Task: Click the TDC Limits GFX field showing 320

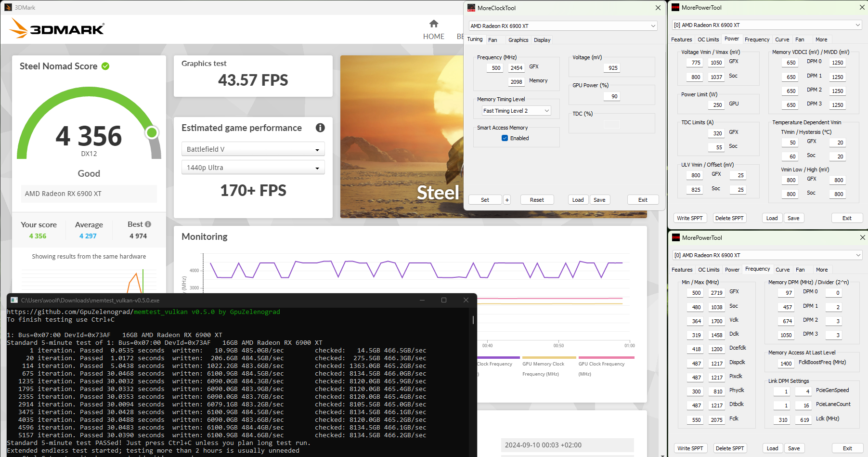Action: (x=716, y=133)
